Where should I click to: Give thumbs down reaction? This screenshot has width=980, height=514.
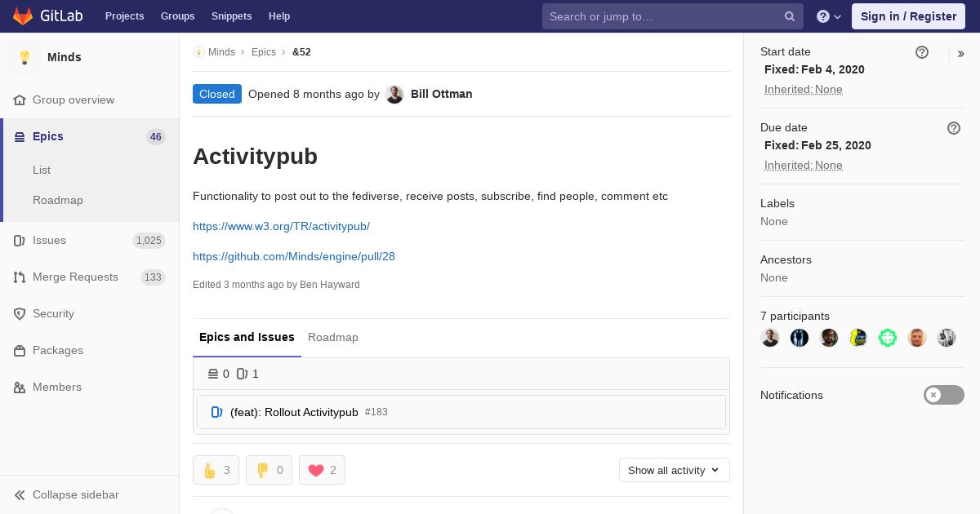coord(269,470)
